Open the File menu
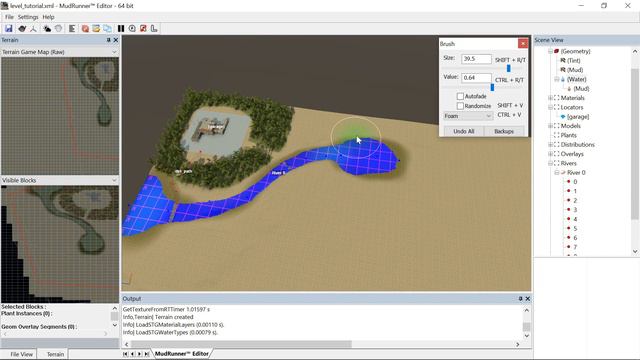Screen dimensions: 640x360 (9, 17)
